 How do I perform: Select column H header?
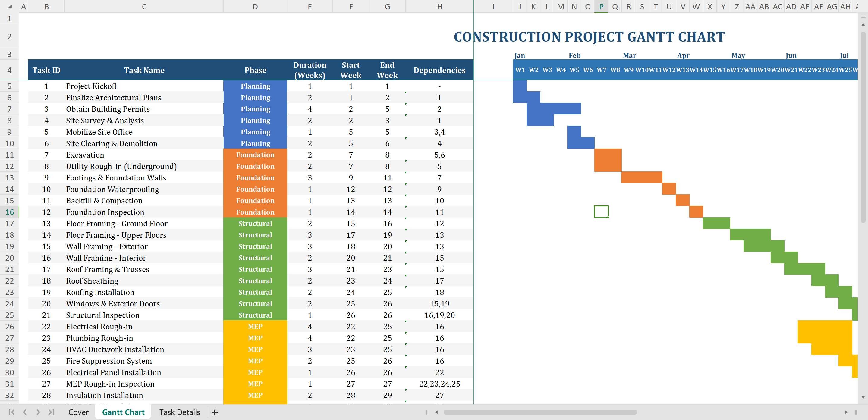(x=439, y=7)
